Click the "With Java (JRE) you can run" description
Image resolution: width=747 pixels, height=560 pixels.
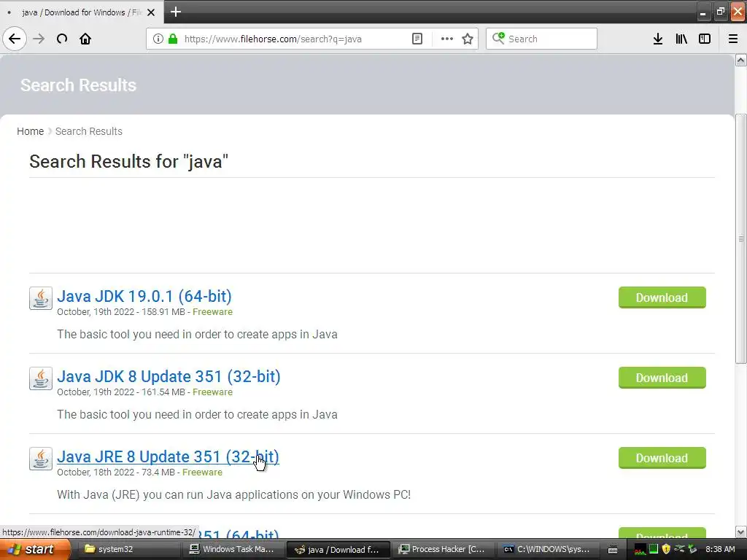click(234, 495)
